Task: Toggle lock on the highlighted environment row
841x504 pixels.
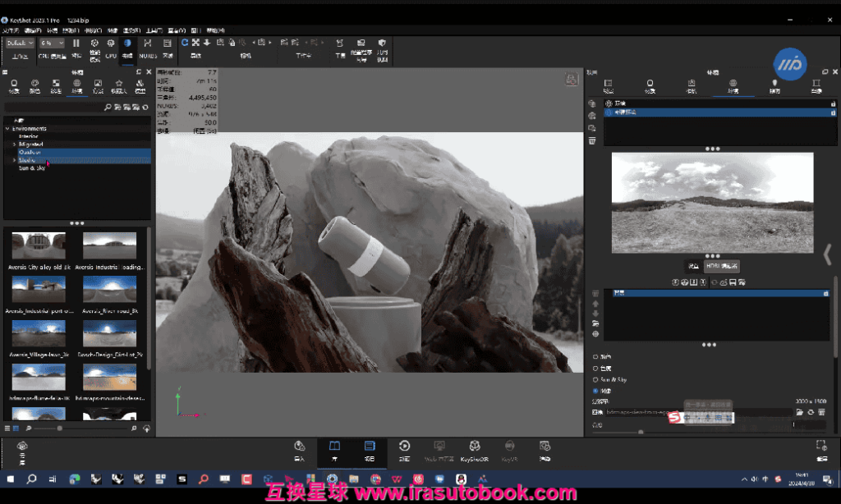Action: pyautogui.click(x=833, y=112)
